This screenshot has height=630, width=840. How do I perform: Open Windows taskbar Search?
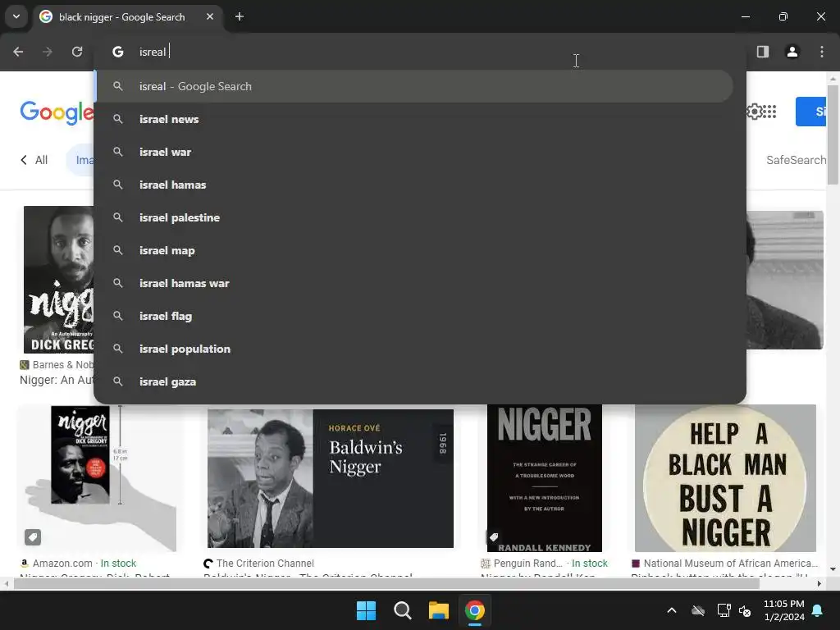click(x=402, y=610)
